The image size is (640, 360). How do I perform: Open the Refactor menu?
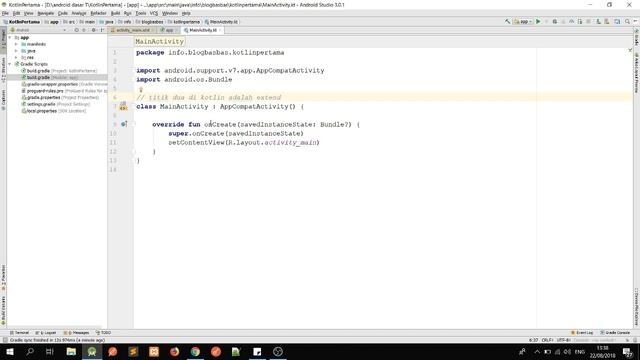click(98, 13)
